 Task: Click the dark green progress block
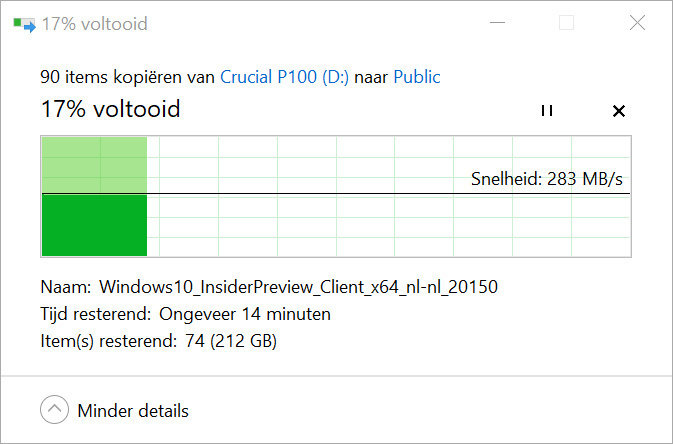[94, 225]
